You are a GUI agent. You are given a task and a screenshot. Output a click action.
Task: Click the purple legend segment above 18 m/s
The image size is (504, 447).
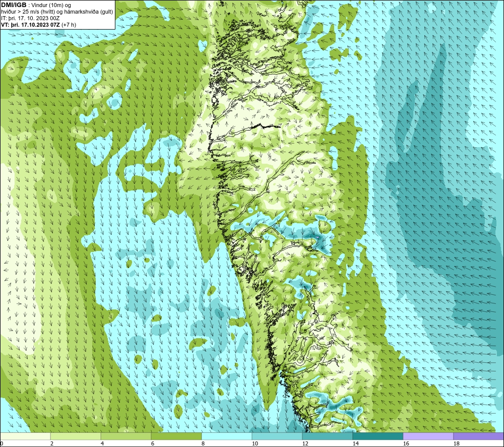coord(479,436)
